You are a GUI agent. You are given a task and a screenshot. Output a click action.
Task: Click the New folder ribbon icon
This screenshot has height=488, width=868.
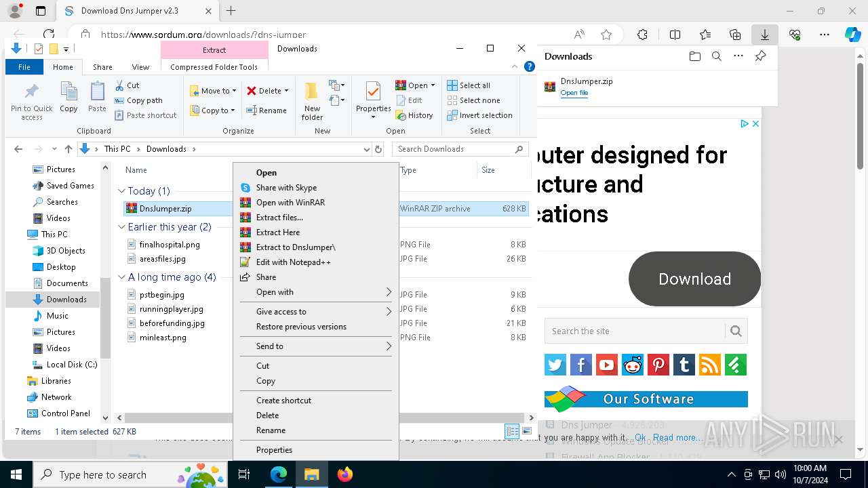click(312, 101)
